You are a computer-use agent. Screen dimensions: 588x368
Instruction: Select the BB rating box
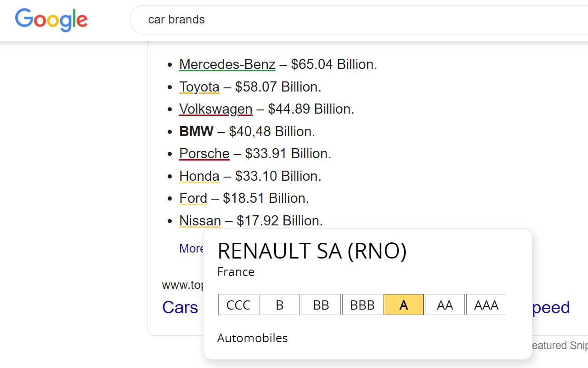321,305
